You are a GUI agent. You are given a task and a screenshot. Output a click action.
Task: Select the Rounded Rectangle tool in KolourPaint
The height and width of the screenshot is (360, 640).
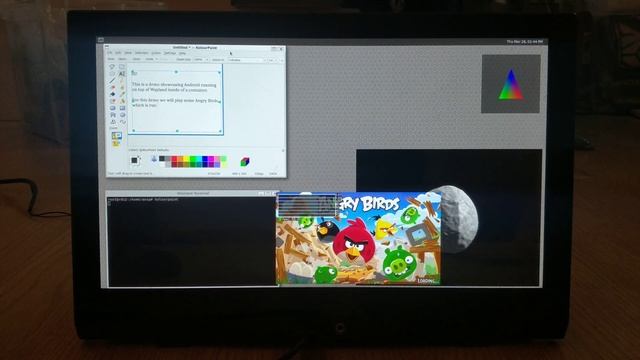pyautogui.click(x=112, y=108)
